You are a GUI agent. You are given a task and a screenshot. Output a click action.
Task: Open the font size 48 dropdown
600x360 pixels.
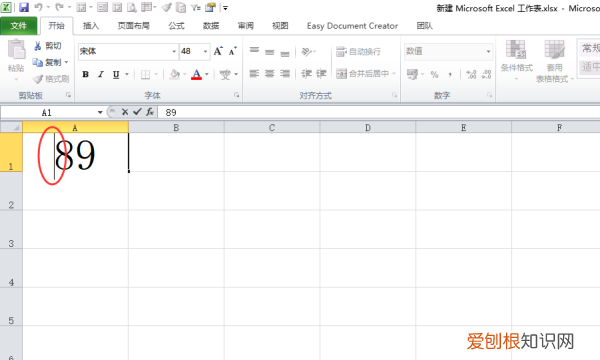tap(205, 51)
